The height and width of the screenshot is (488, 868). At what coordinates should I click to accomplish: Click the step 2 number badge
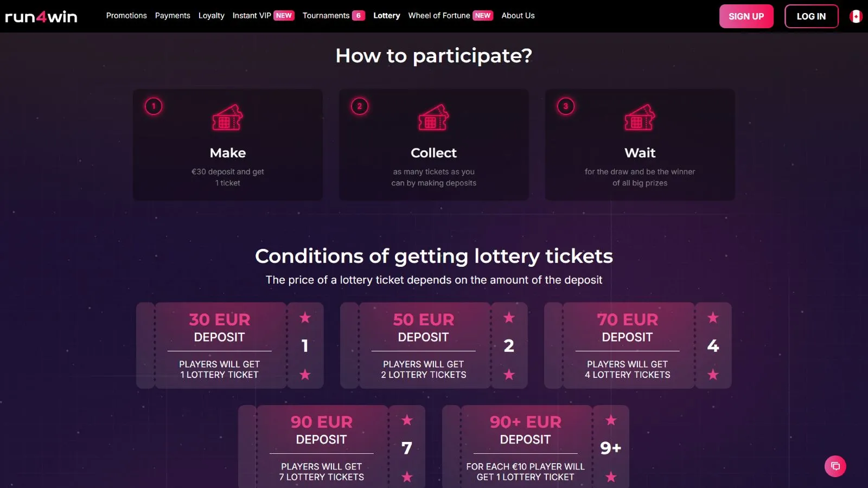360,106
